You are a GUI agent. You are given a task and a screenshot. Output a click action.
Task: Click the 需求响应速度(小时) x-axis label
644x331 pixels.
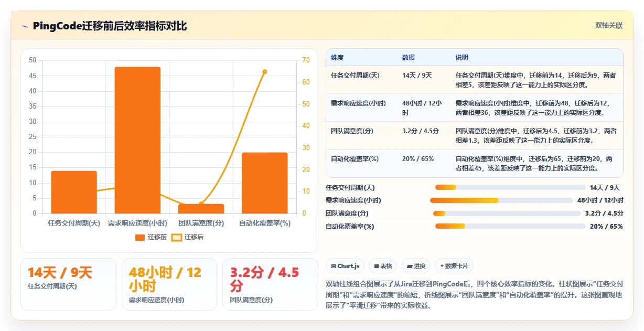pyautogui.click(x=137, y=223)
